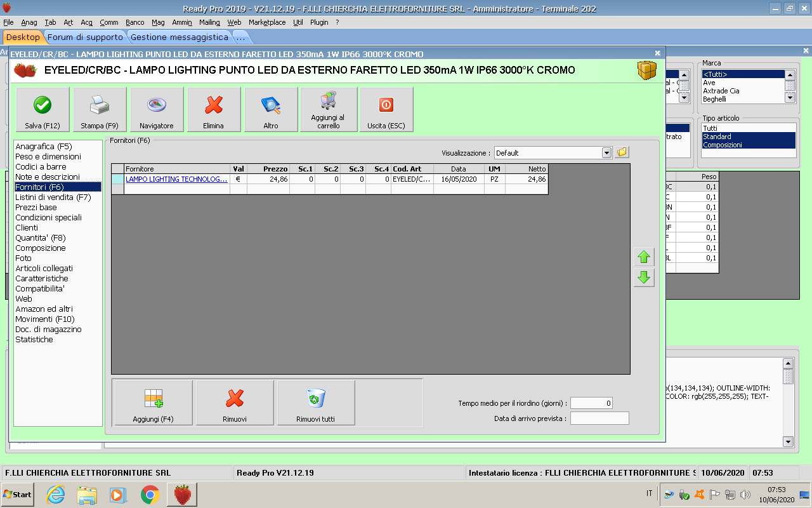Click the Fornitore column header

(x=177, y=169)
